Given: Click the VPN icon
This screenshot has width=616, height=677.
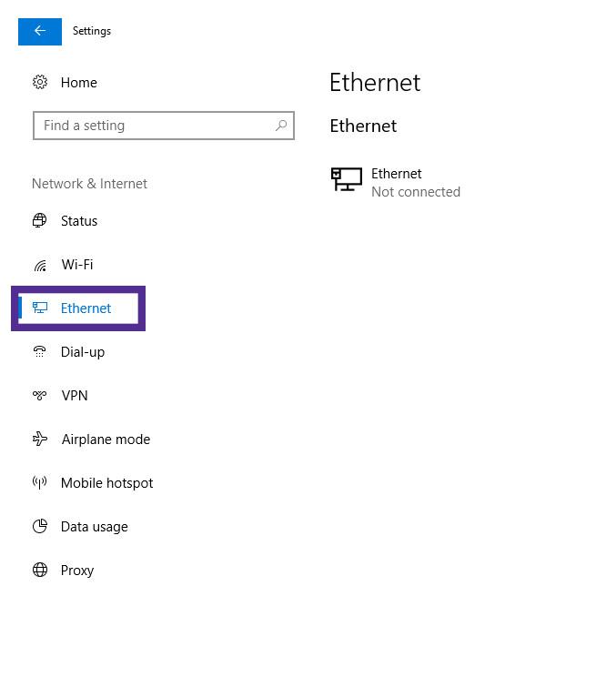Looking at the screenshot, I should tap(40, 395).
